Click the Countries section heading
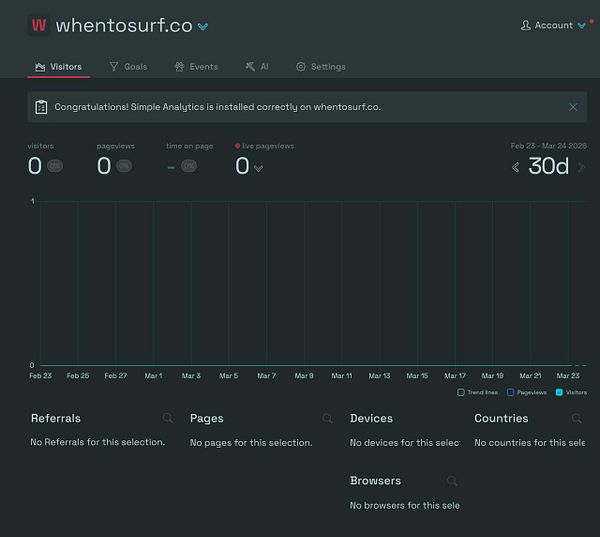Screen dimensions: 600x537 501,418
